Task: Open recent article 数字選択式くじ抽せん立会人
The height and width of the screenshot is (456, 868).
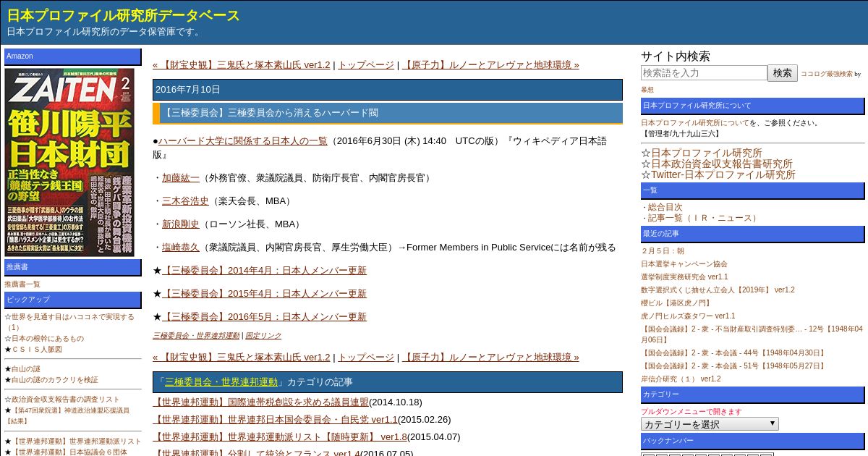Action: (718, 290)
